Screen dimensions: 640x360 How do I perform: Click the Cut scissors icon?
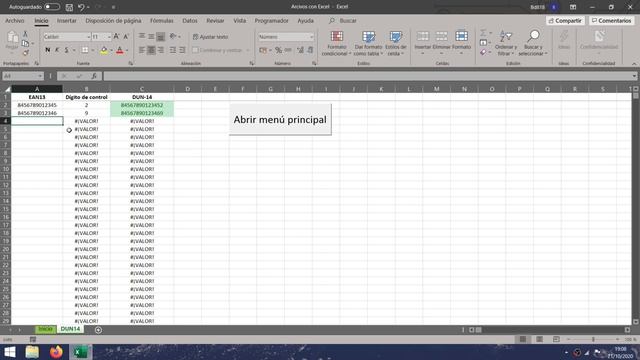tap(25, 34)
